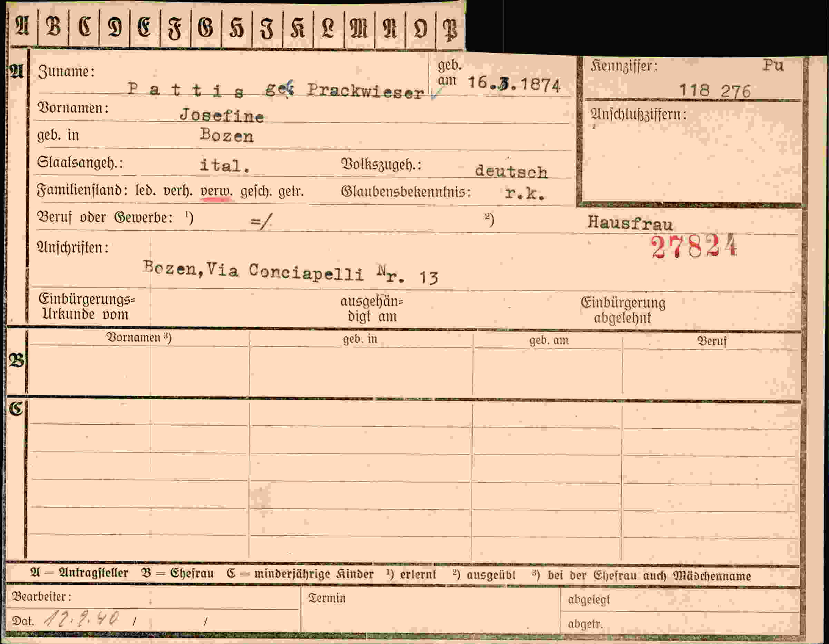Click the typed occupation "Hausfrau"
This screenshot has height=644, width=829.
pyautogui.click(x=630, y=223)
